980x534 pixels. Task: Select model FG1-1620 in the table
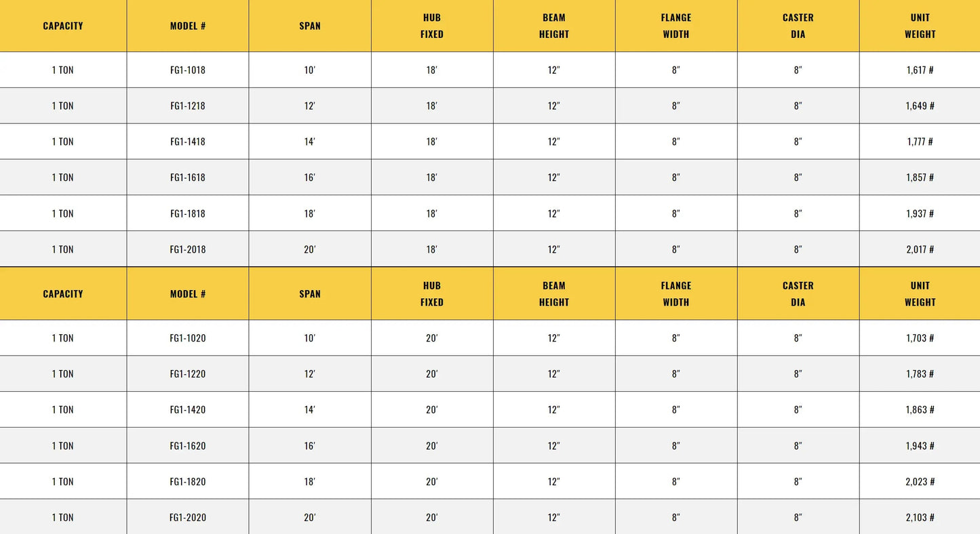[x=188, y=446]
